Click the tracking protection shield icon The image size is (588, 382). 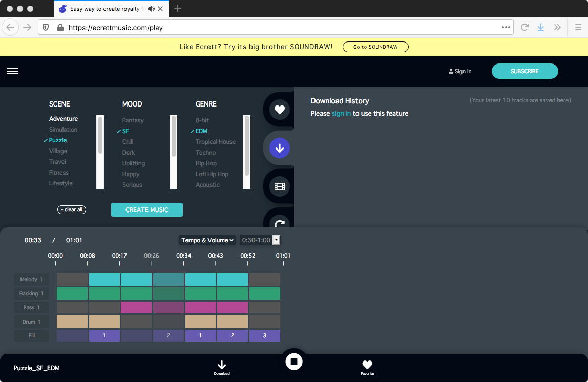pos(46,27)
